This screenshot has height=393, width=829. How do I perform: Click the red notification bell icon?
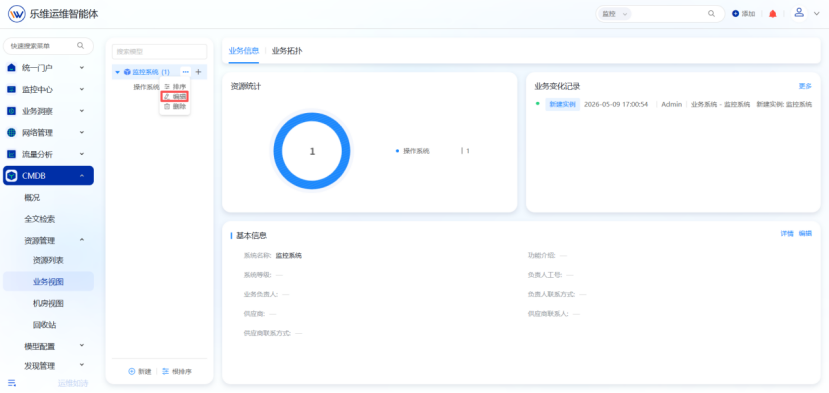tap(772, 14)
